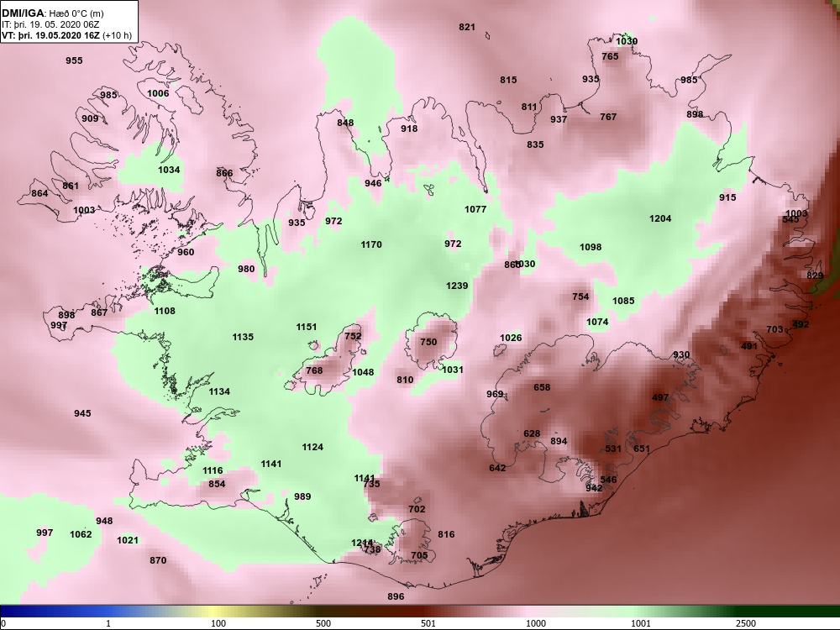840x630 pixels.
Task: Click the legend tick label 1000
Action: click(x=536, y=623)
